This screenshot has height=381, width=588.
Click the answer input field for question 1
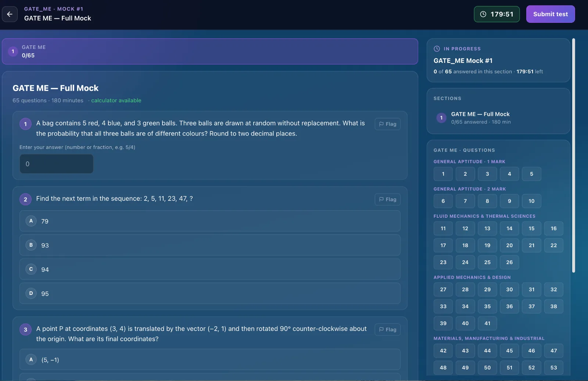coord(56,164)
